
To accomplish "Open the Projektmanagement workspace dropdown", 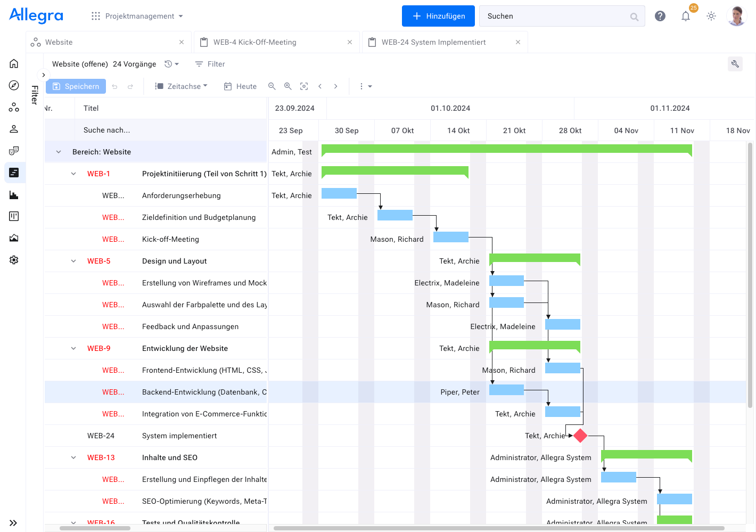I will [140, 16].
